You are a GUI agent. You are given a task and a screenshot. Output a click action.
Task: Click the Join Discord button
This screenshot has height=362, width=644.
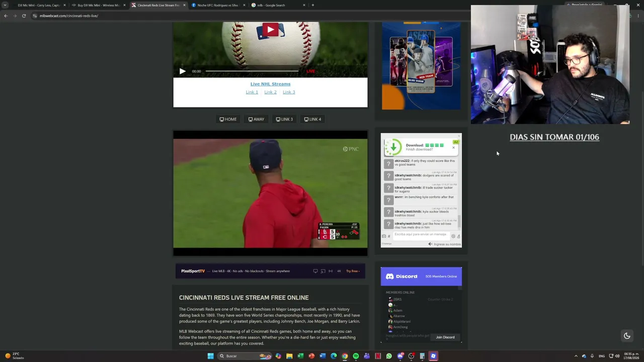[445, 337]
